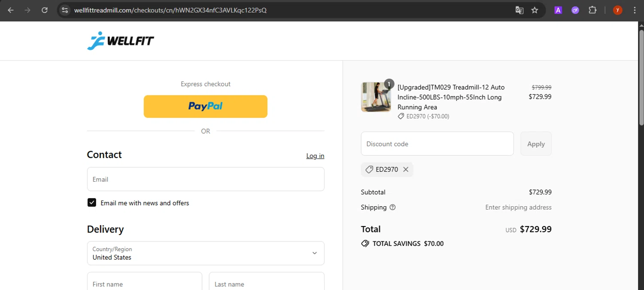Click the Apply discount button
The width and height of the screenshot is (644, 290).
pyautogui.click(x=536, y=144)
